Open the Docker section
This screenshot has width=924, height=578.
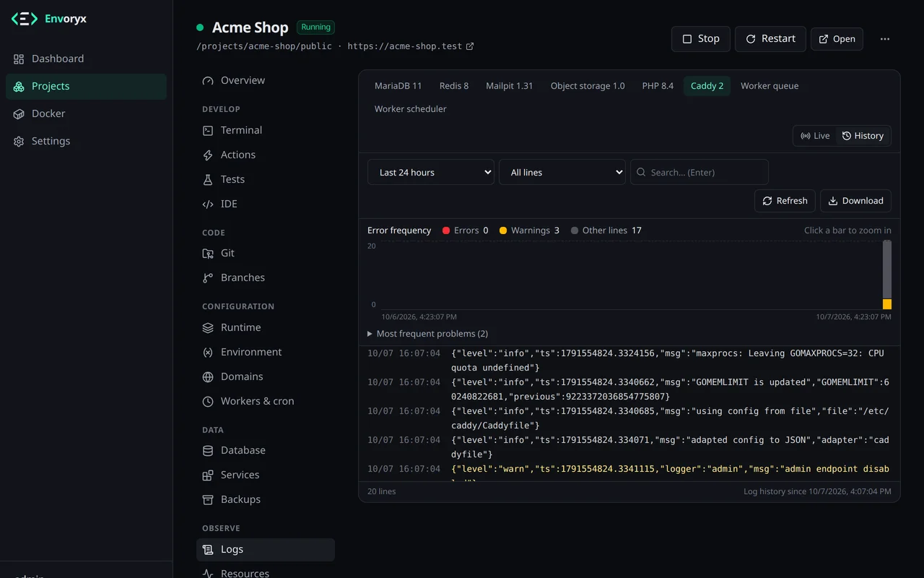click(x=86, y=113)
